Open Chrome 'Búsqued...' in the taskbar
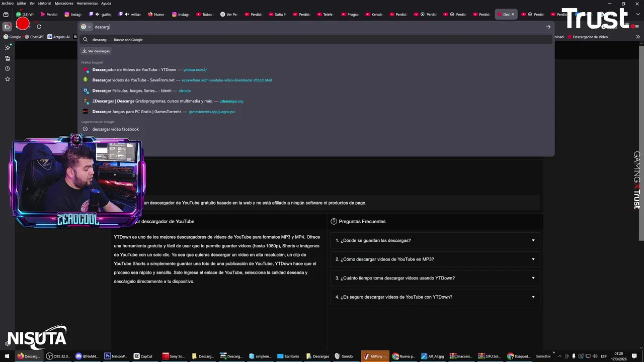The image size is (644, 362). click(519, 356)
